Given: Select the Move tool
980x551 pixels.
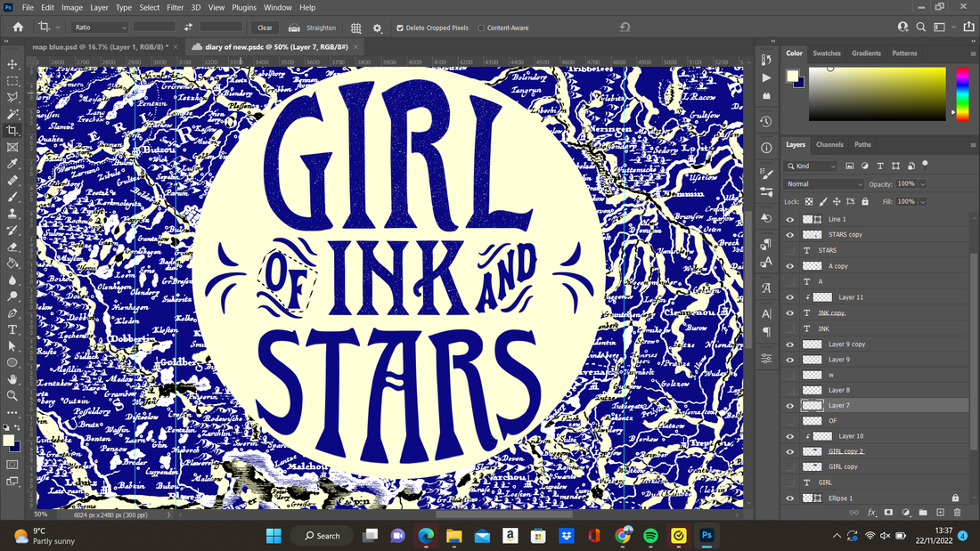Looking at the screenshot, I should coord(12,64).
